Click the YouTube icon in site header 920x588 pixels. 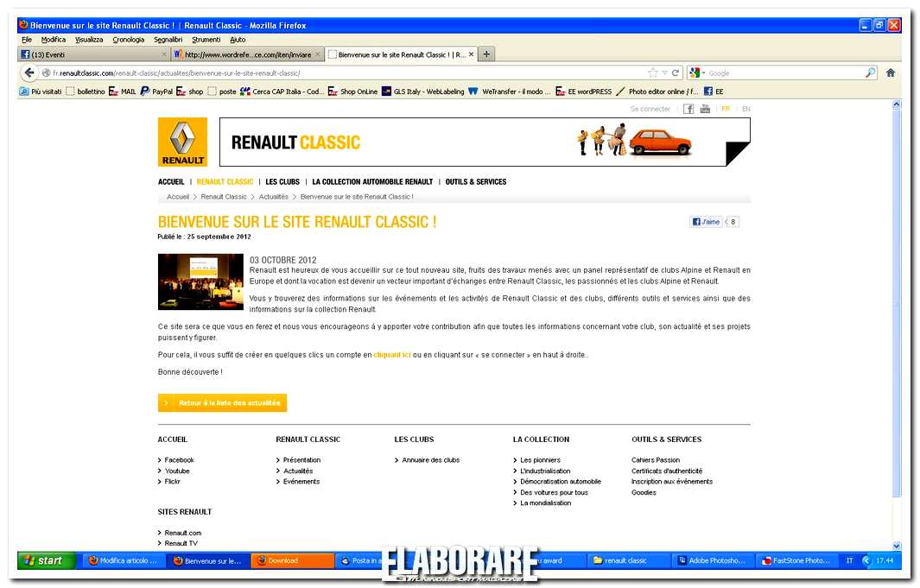(705, 109)
